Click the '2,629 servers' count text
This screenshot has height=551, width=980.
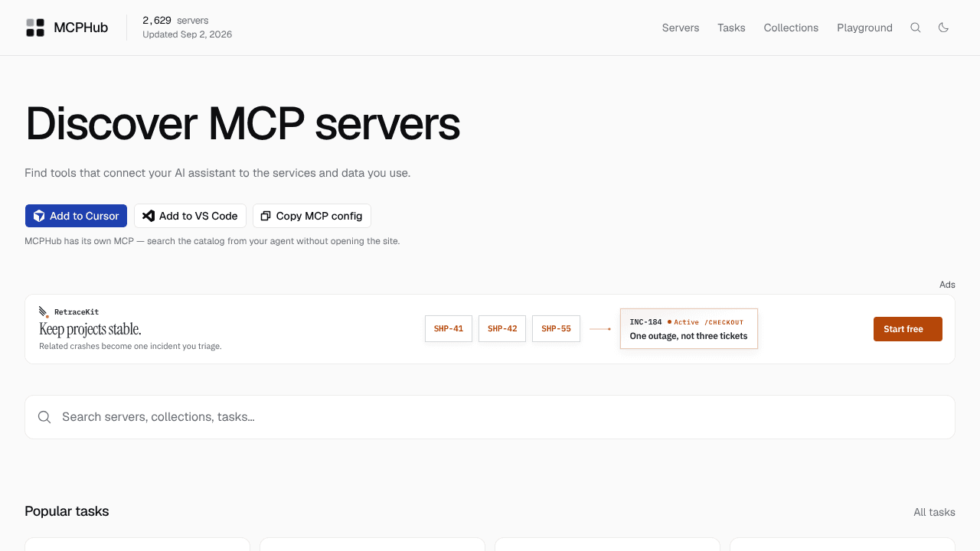(x=175, y=21)
